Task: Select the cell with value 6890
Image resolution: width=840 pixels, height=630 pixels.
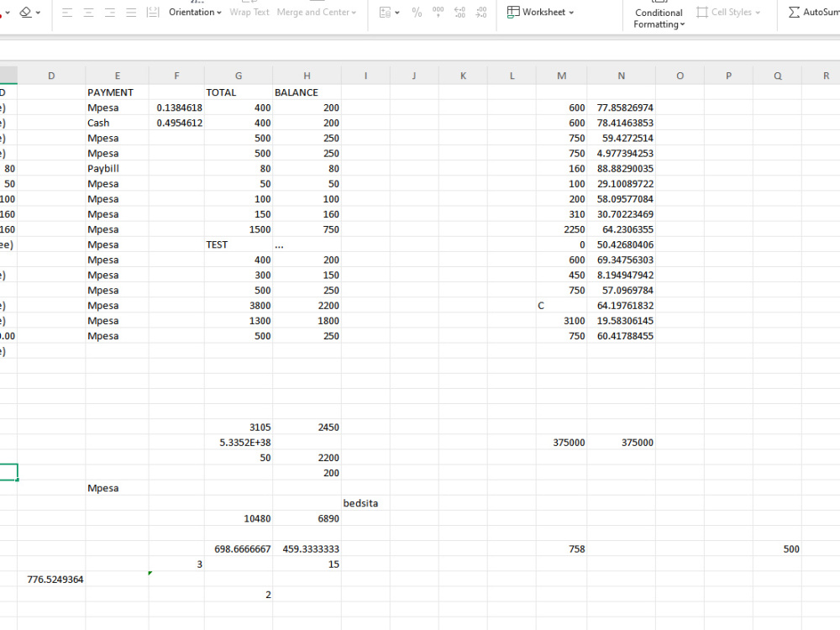Action: 307,518
